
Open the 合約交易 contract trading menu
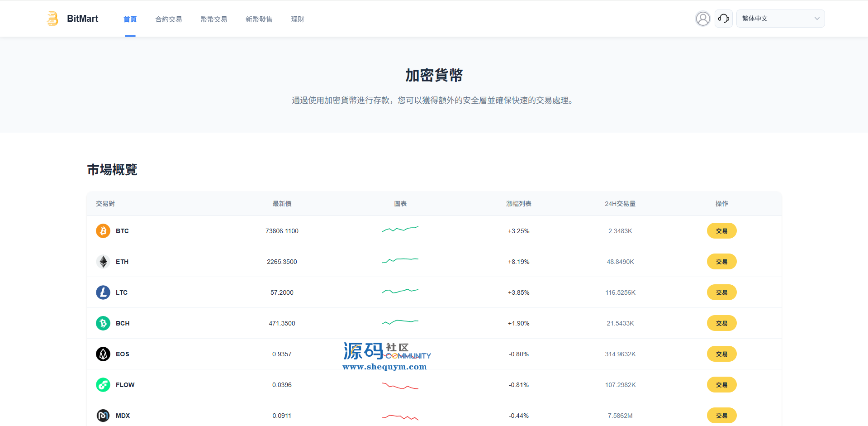click(x=169, y=19)
